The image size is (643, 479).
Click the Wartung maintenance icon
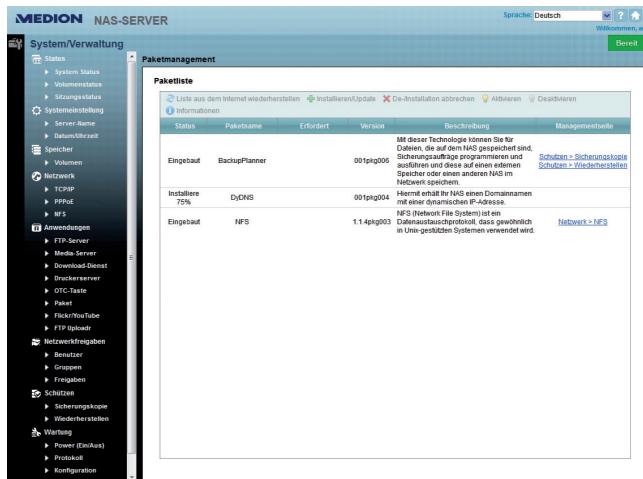[x=36, y=432]
